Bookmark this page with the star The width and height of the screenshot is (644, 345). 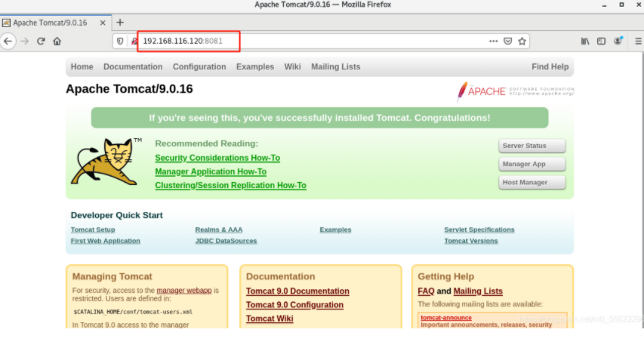(522, 41)
